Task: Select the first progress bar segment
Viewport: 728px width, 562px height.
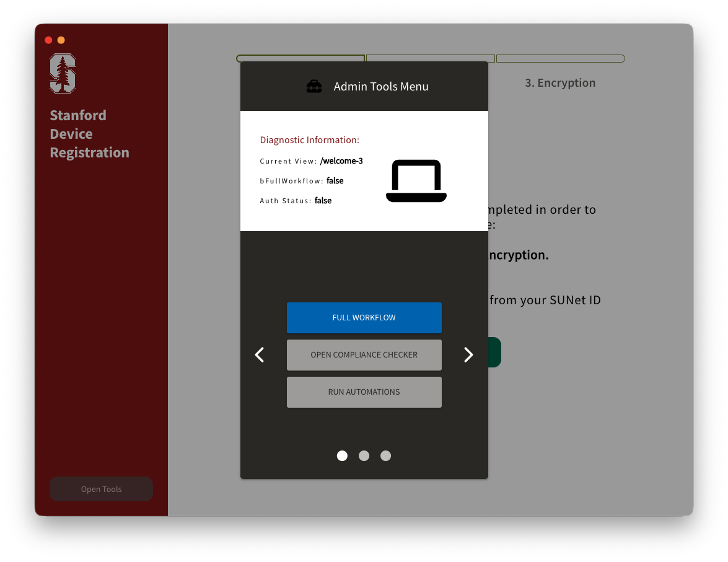Action: [300, 58]
